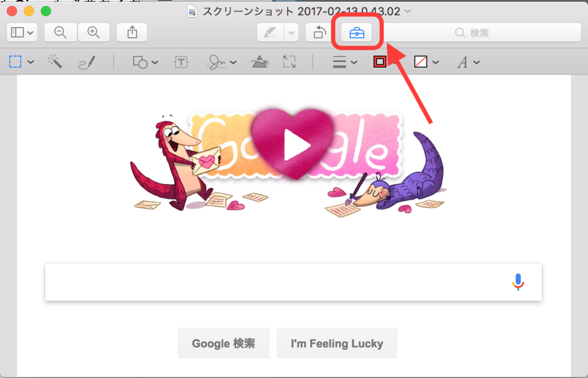Click the document title dropdown chevron
The width and height of the screenshot is (588, 378).
coord(408,11)
